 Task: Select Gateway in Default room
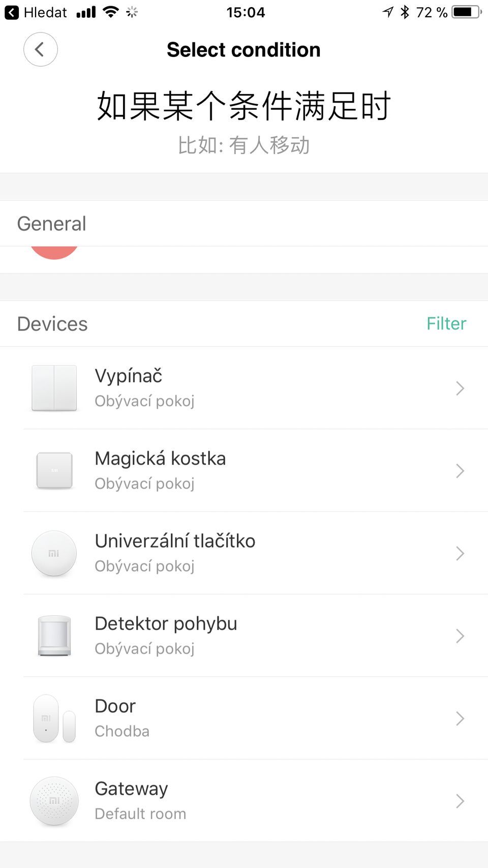[244, 801]
